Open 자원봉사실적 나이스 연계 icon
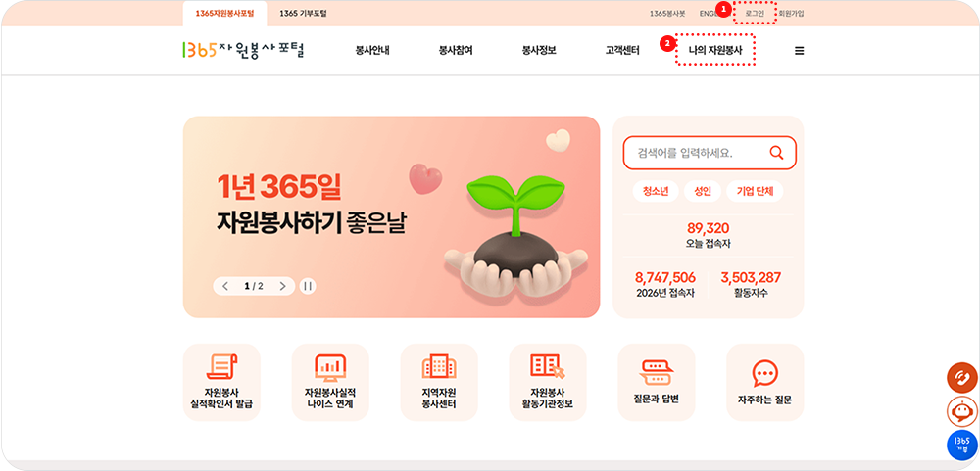Viewport: 980px width, 471px height. 330,366
